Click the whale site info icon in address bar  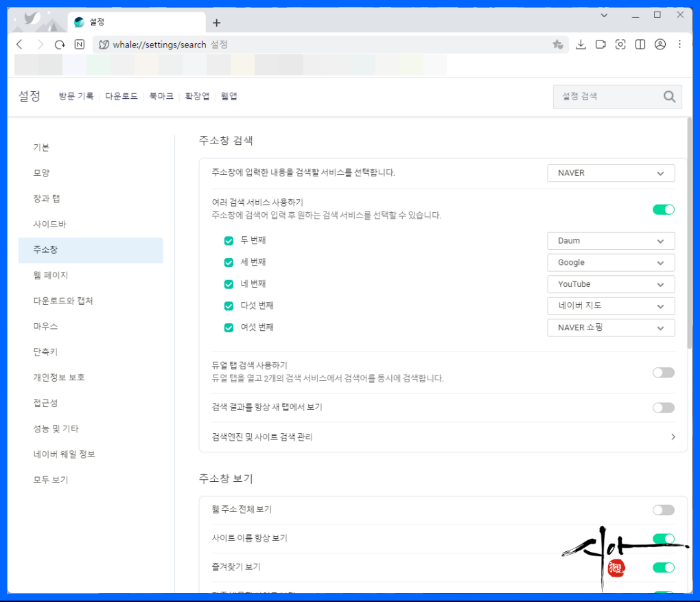point(104,44)
